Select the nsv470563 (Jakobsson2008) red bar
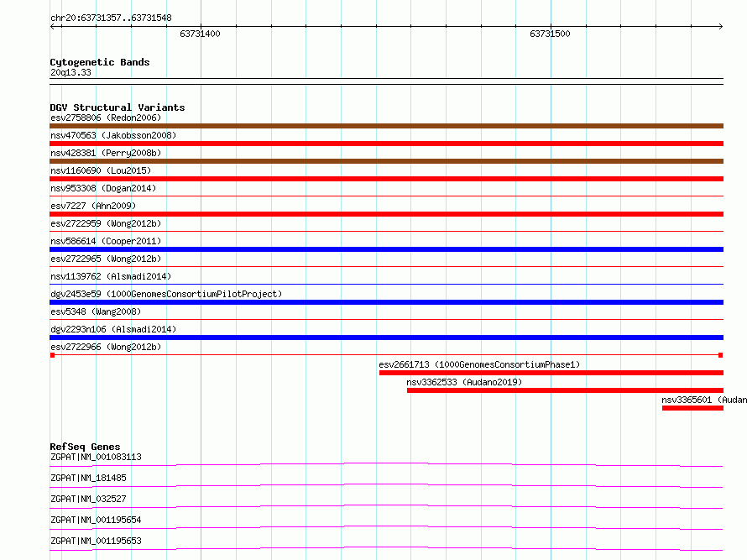 [x=386, y=144]
